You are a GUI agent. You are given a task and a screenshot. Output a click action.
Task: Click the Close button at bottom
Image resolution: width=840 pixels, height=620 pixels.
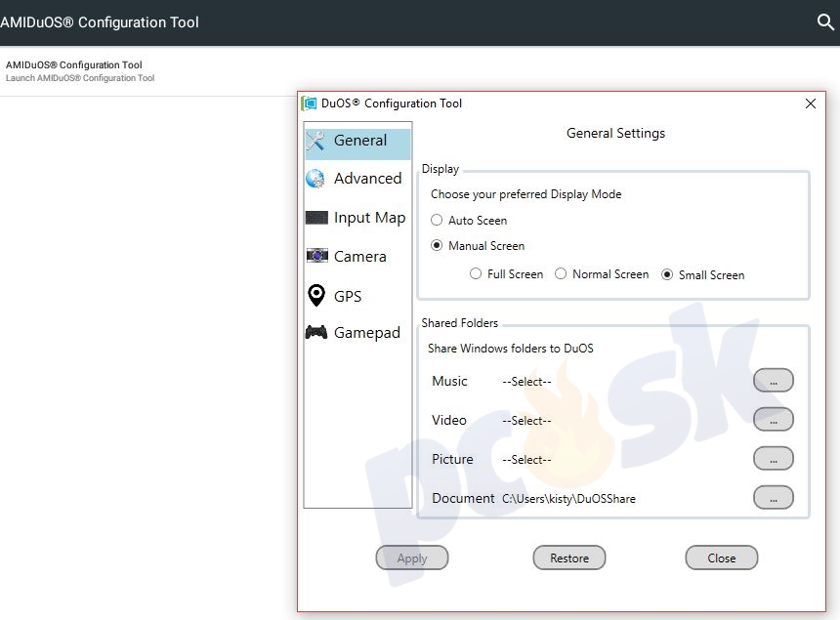coord(722,558)
